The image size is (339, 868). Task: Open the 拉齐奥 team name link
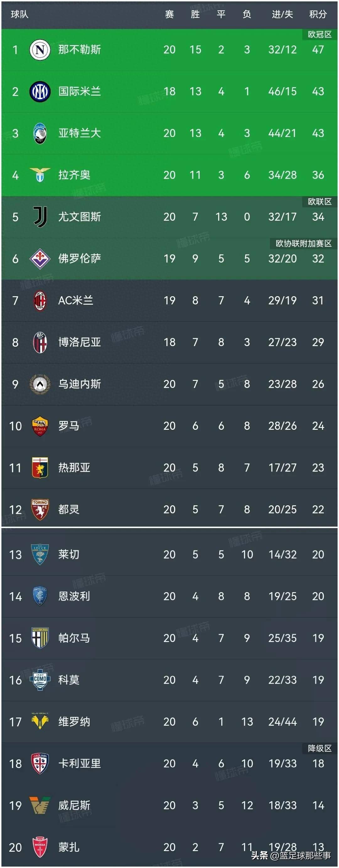74,175
